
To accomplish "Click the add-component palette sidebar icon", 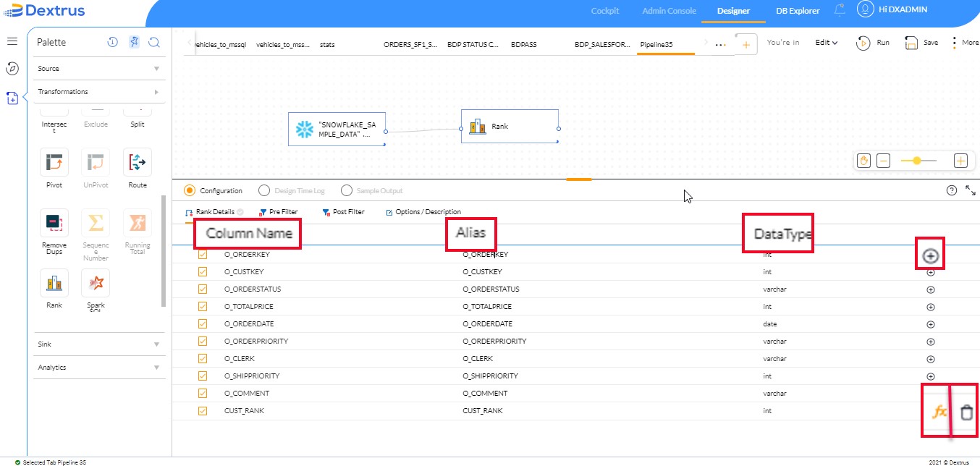I will pyautogui.click(x=12, y=98).
